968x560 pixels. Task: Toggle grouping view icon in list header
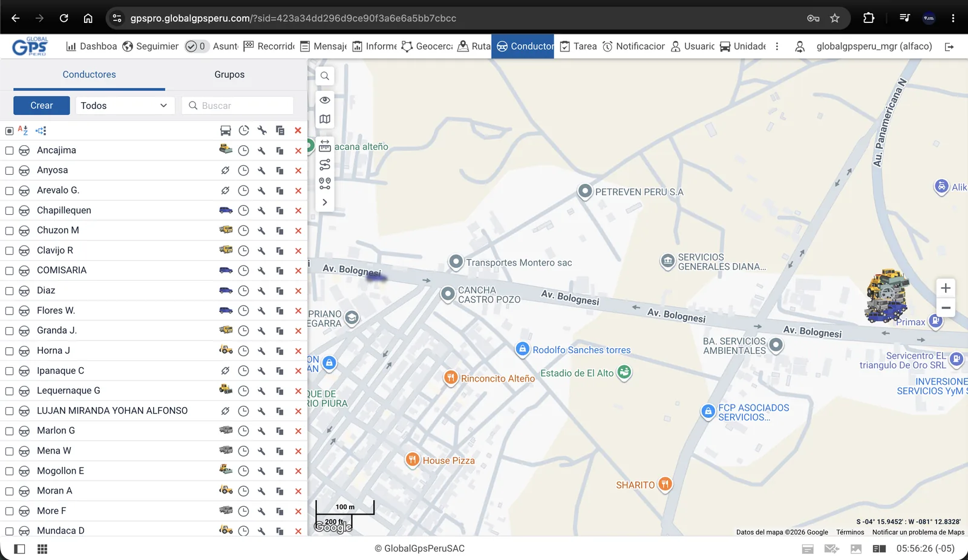coord(41,130)
